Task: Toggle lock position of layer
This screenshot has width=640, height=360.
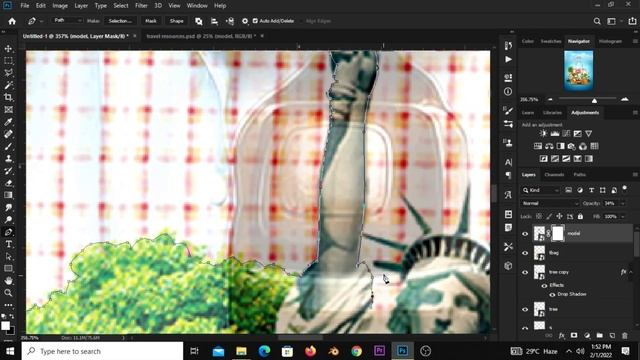Action: tap(559, 216)
